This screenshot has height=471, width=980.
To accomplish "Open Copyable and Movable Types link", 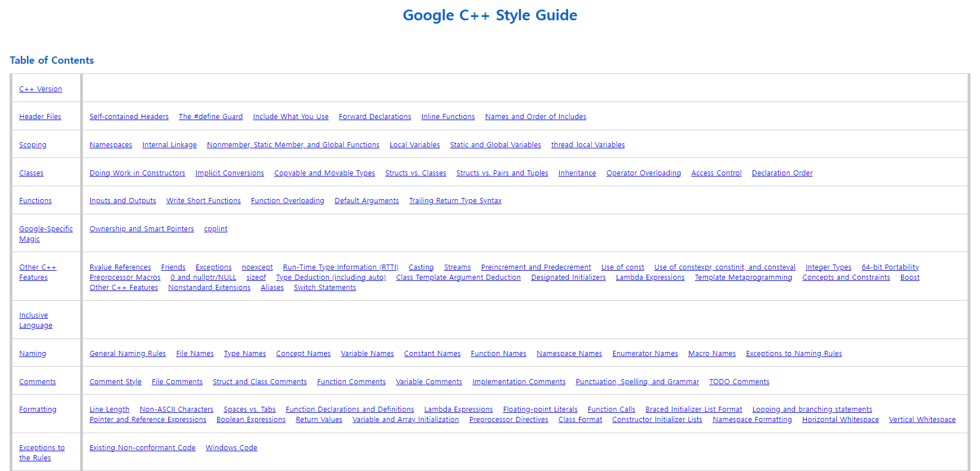I will click(x=324, y=173).
